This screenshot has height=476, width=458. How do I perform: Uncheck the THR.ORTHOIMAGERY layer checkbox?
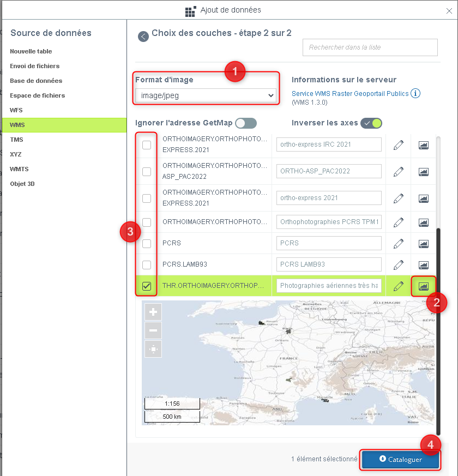pos(147,286)
